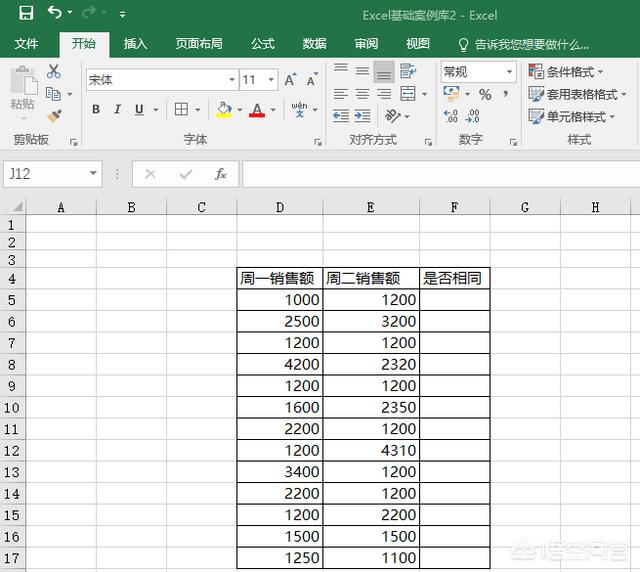The width and height of the screenshot is (640, 572).
Task: Toggle the highlighted Bottom Align icon
Action: 384,71
